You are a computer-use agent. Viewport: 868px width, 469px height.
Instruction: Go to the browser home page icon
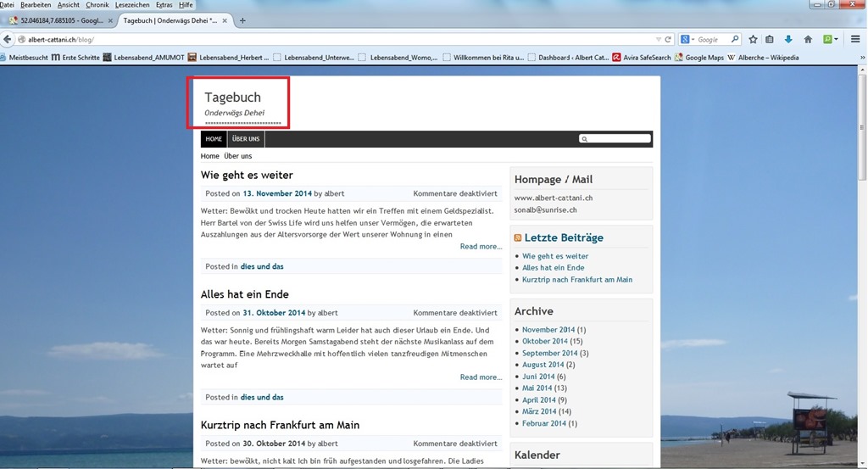[x=808, y=39]
